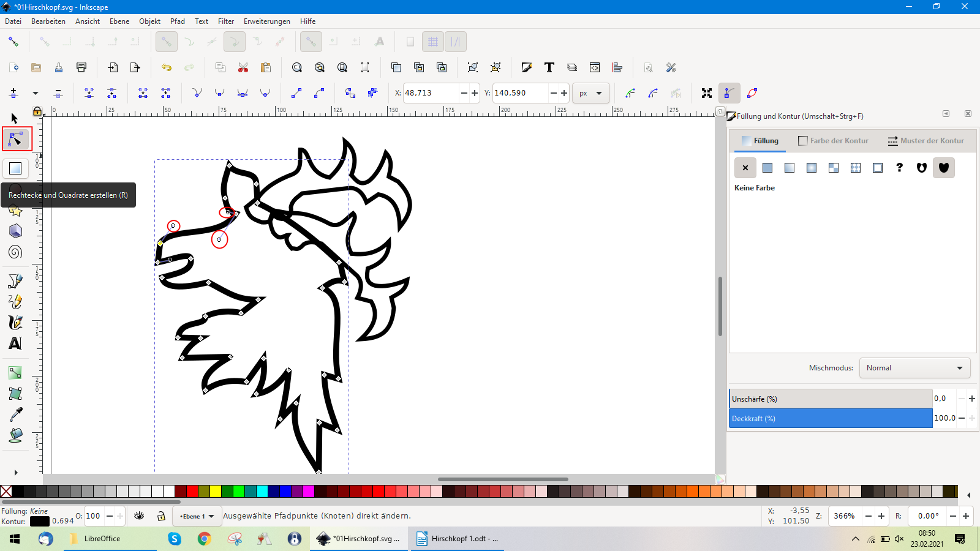This screenshot has width=980, height=551.
Task: Select the Spiral tool
Action: 15,252
